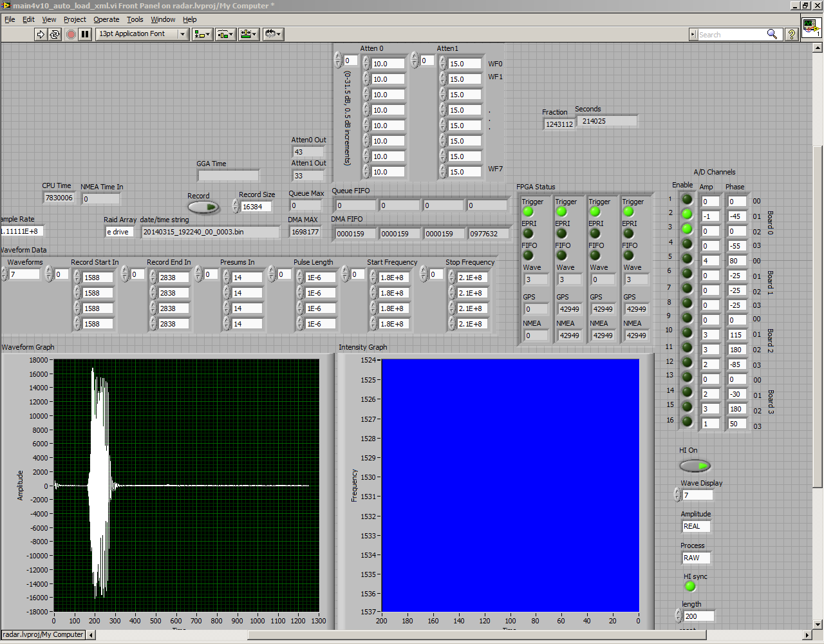Image resolution: width=824 pixels, height=644 pixels.
Task: Click the VI connector pane icon
Action: (811, 28)
